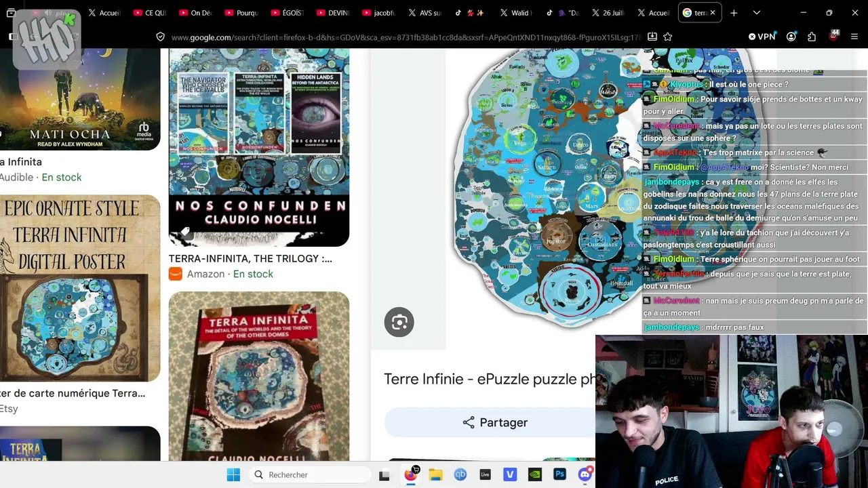Open the Windows Start menu
Image resolution: width=868 pixels, height=488 pixels.
[x=233, y=474]
